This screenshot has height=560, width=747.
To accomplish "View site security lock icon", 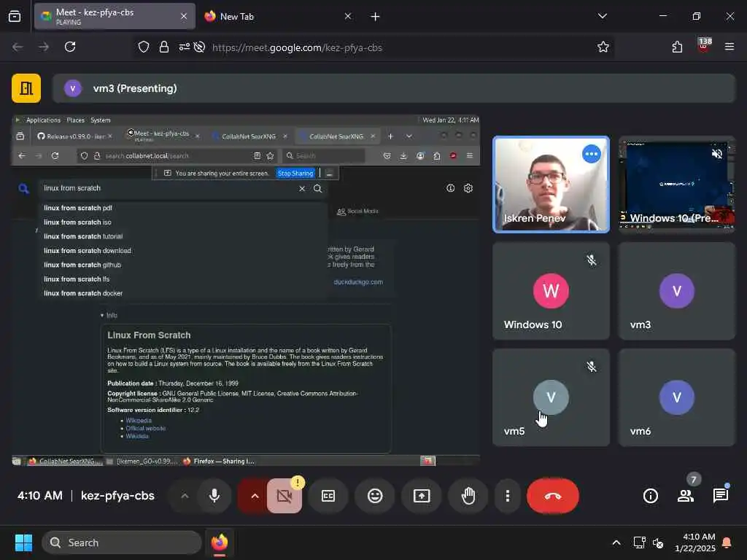I will pyautogui.click(x=164, y=47).
